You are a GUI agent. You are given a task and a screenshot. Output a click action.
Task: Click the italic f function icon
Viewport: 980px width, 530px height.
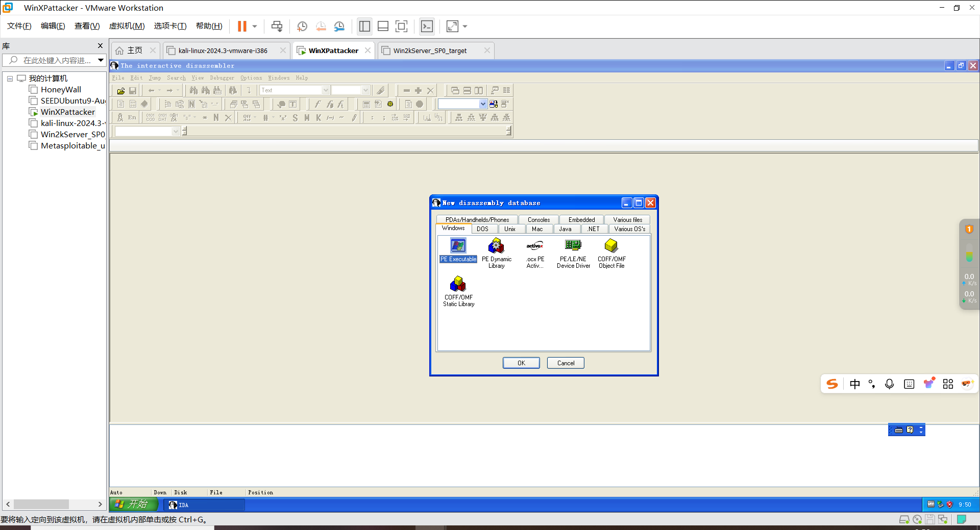point(317,104)
